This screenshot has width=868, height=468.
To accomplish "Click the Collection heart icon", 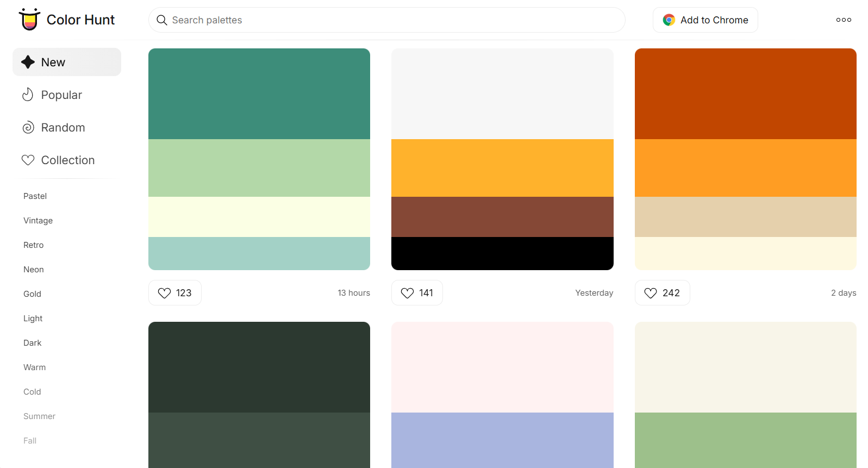I will tap(28, 160).
